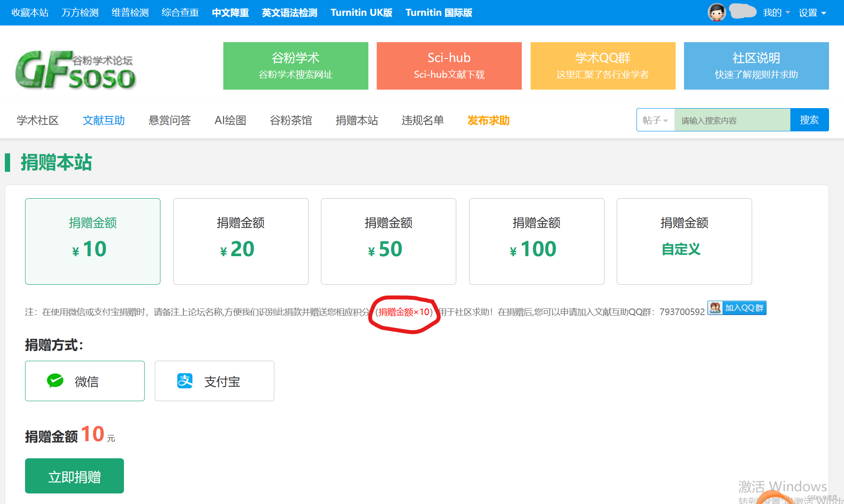Click the WeChat green icon
Screen dimensions: 844x504
(55, 381)
